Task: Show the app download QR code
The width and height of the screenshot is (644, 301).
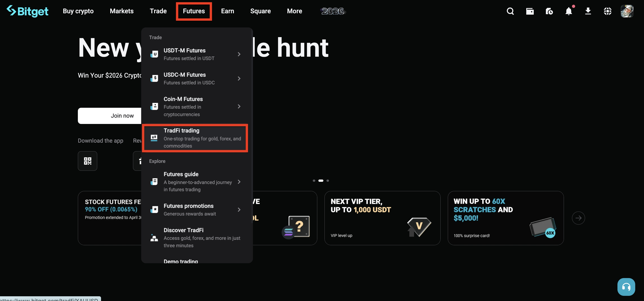Action: coord(87,161)
